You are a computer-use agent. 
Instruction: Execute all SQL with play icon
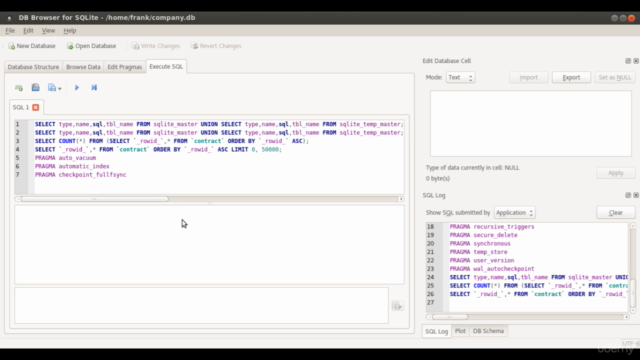[77, 87]
